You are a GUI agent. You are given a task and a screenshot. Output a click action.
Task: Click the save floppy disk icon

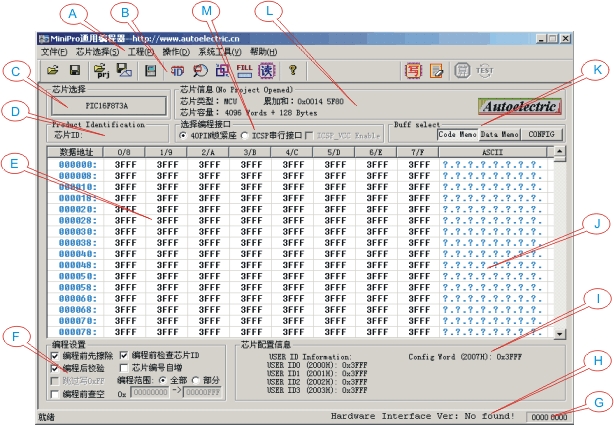pos(75,71)
